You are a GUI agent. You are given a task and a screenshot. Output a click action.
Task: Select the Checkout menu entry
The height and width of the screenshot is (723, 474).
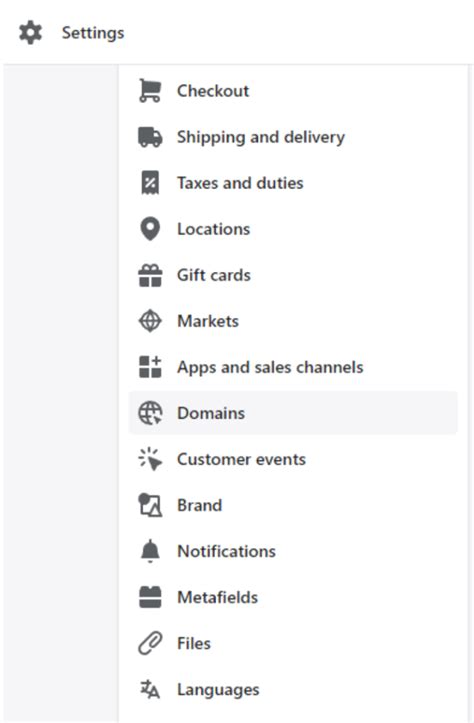[293, 91]
